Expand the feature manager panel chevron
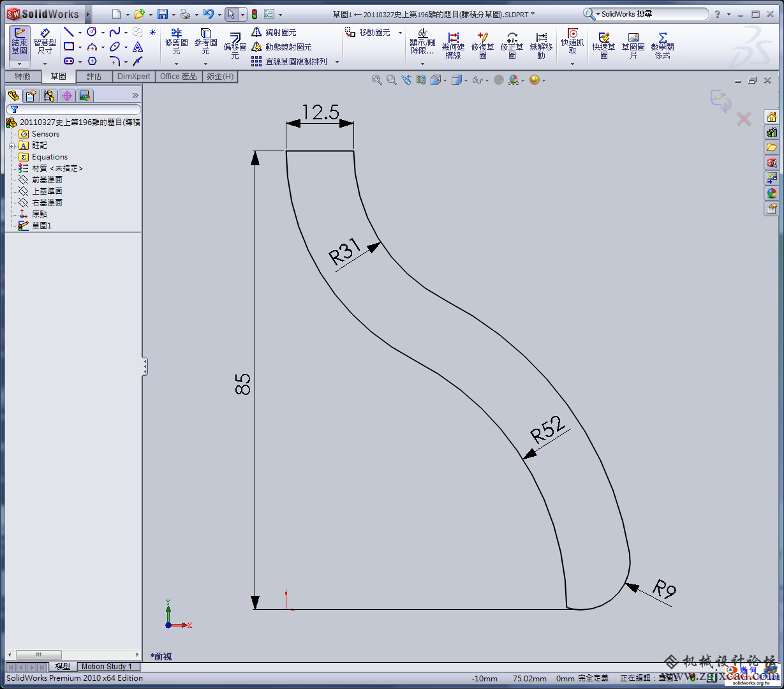784x689 pixels. (135, 95)
